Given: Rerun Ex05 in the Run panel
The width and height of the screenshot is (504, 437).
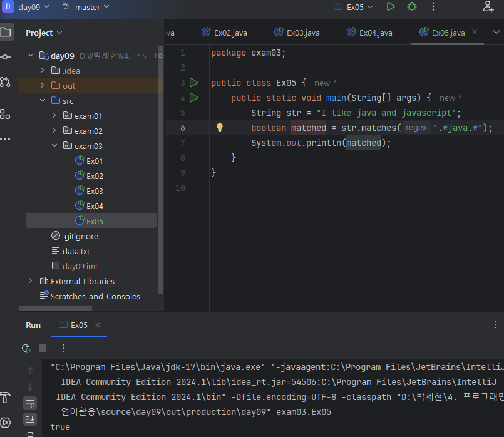Looking at the screenshot, I should pyautogui.click(x=26, y=348).
